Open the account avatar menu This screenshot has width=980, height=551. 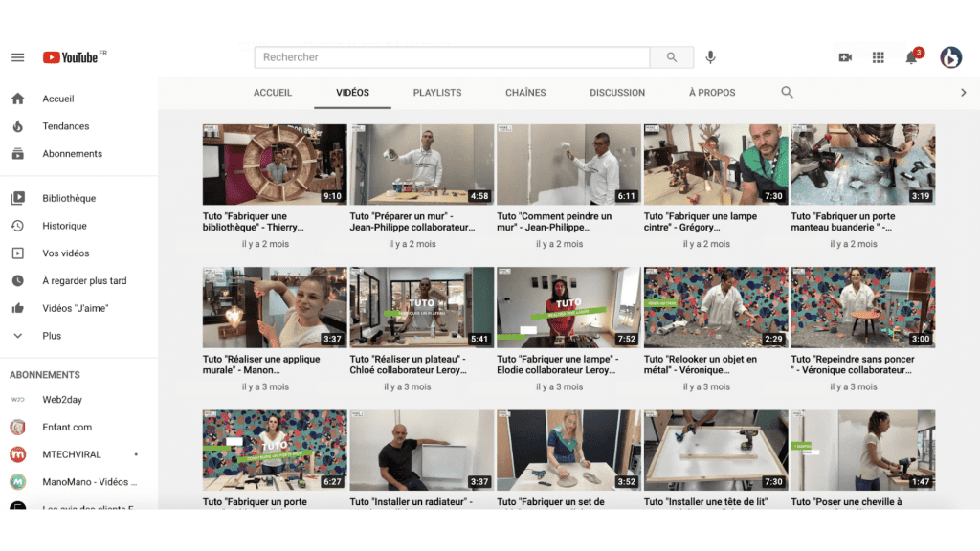pos(950,57)
